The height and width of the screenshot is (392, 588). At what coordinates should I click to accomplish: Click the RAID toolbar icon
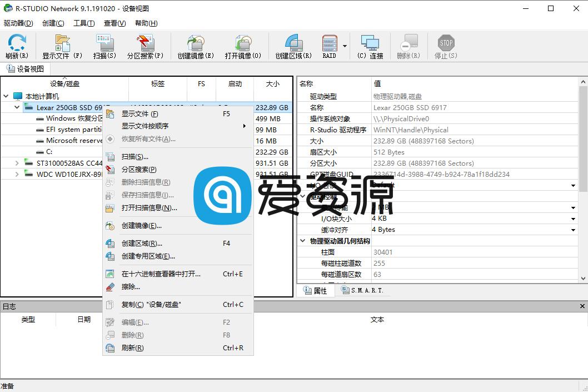pos(329,47)
